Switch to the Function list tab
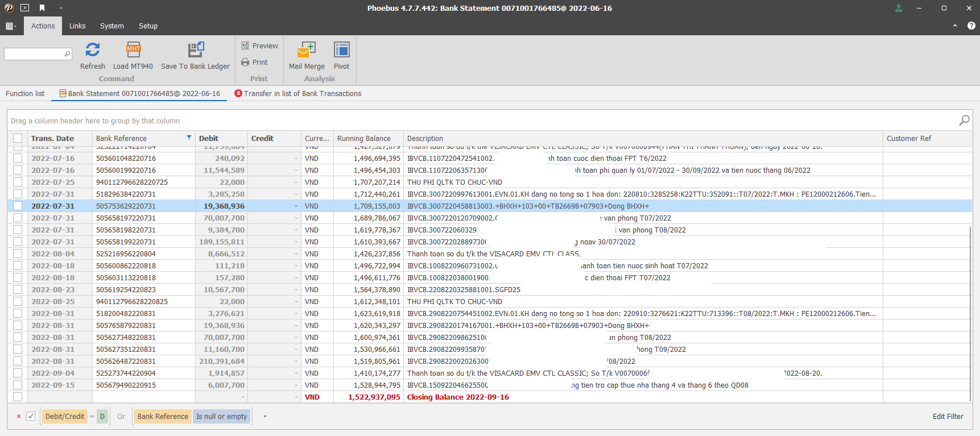980x436 pixels. point(25,93)
